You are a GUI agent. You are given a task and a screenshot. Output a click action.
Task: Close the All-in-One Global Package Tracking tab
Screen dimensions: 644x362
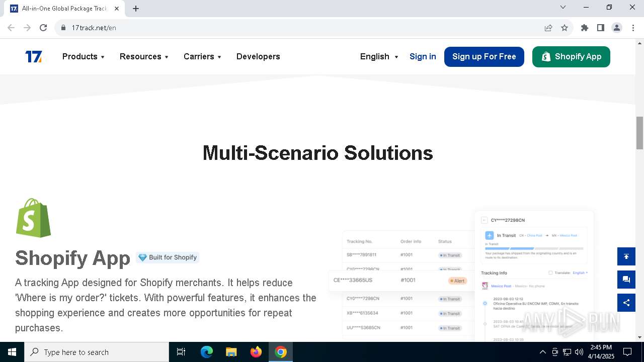click(117, 9)
